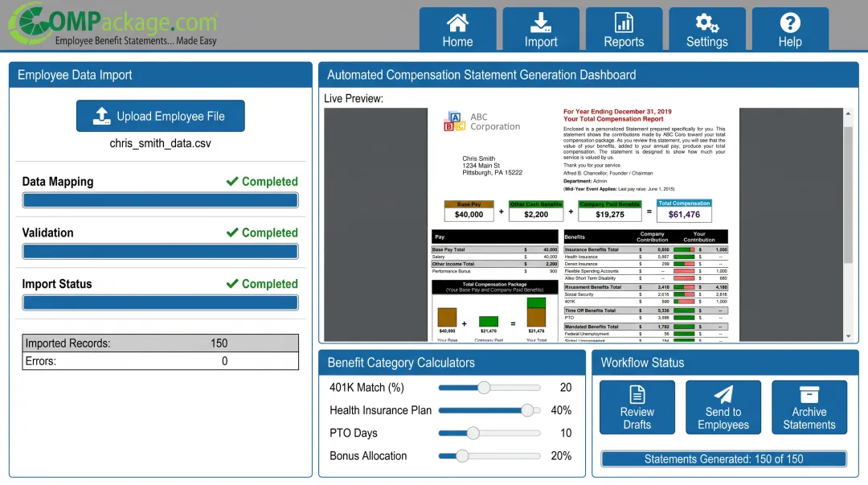Screen dimensions: 868x485
Task: Adjust the Bonus Allocation slider handle
Action: coord(461,455)
